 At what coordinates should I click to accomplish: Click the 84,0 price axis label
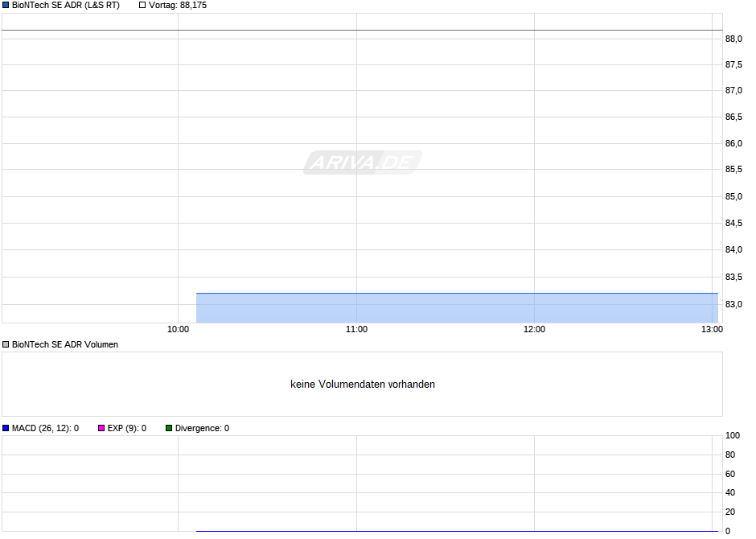point(733,249)
